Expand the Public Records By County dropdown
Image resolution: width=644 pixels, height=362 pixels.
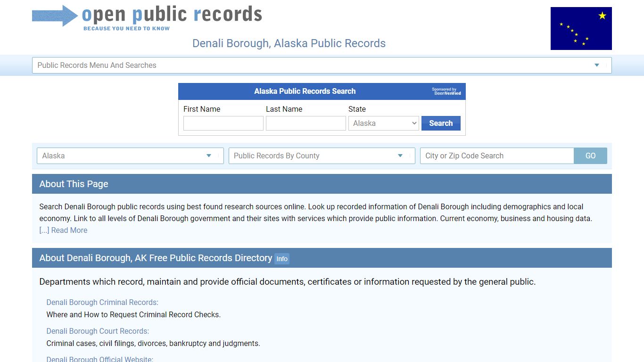point(322,156)
